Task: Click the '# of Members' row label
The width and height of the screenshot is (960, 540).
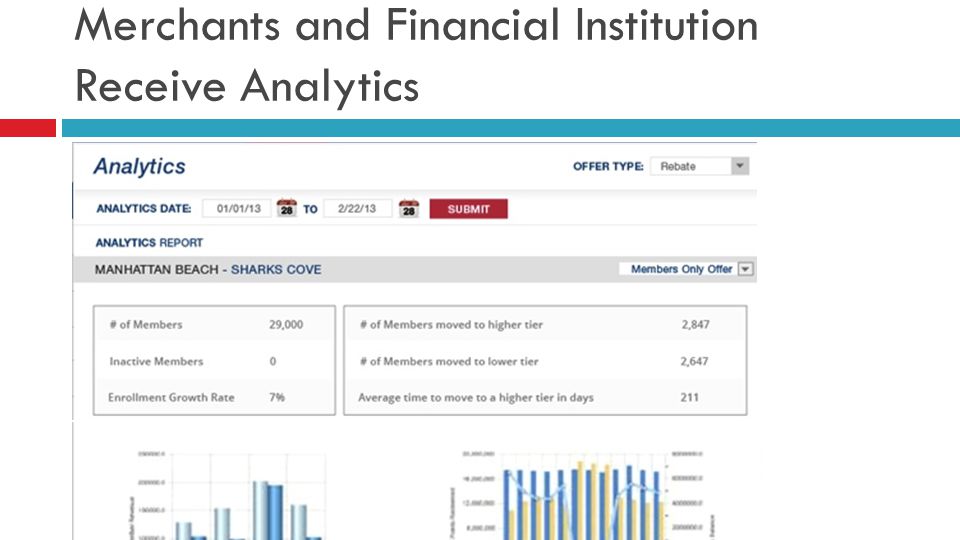Action: [x=146, y=324]
